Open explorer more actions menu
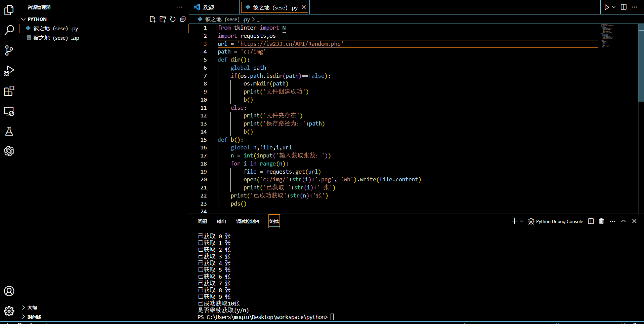 point(179,7)
